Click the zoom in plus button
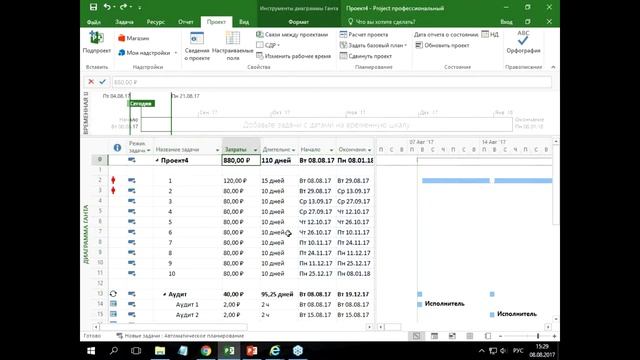The height and width of the screenshot is (360, 640). [x=554, y=336]
